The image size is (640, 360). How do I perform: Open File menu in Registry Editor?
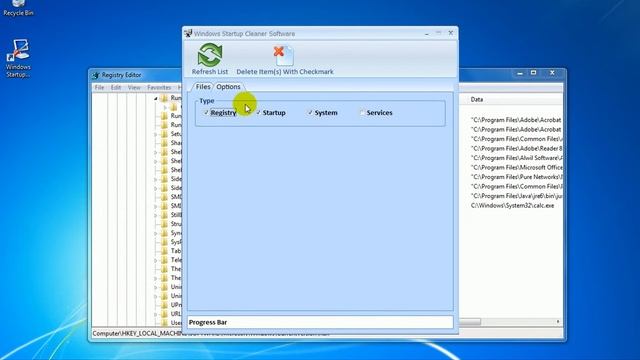click(x=99, y=87)
